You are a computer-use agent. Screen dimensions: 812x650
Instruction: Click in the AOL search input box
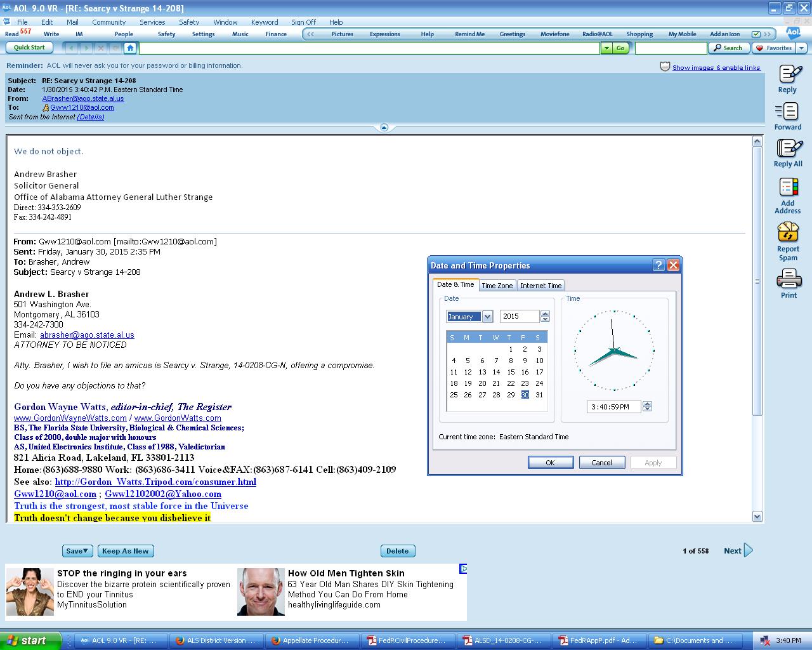click(x=671, y=48)
